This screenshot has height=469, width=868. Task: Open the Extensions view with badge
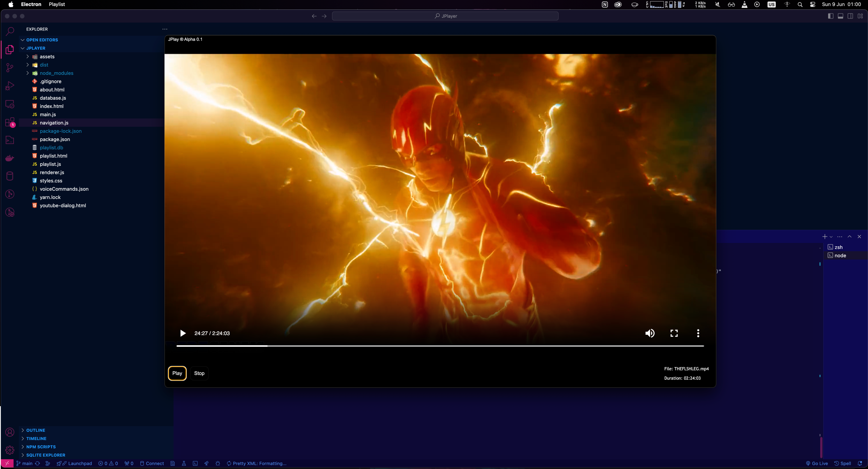[x=10, y=122]
